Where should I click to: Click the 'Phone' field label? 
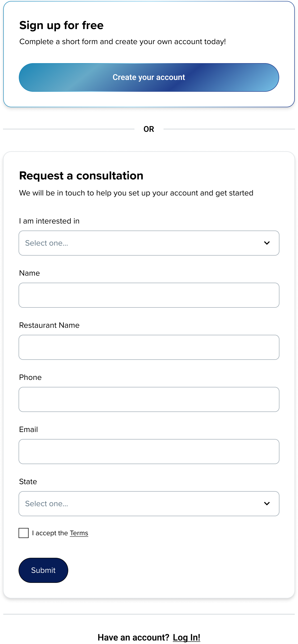[x=30, y=377]
